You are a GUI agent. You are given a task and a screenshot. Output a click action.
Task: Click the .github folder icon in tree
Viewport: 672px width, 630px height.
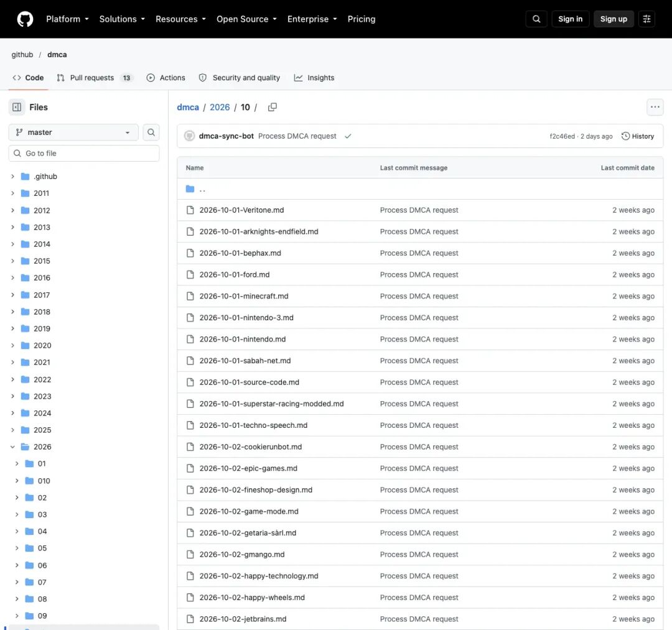26,177
